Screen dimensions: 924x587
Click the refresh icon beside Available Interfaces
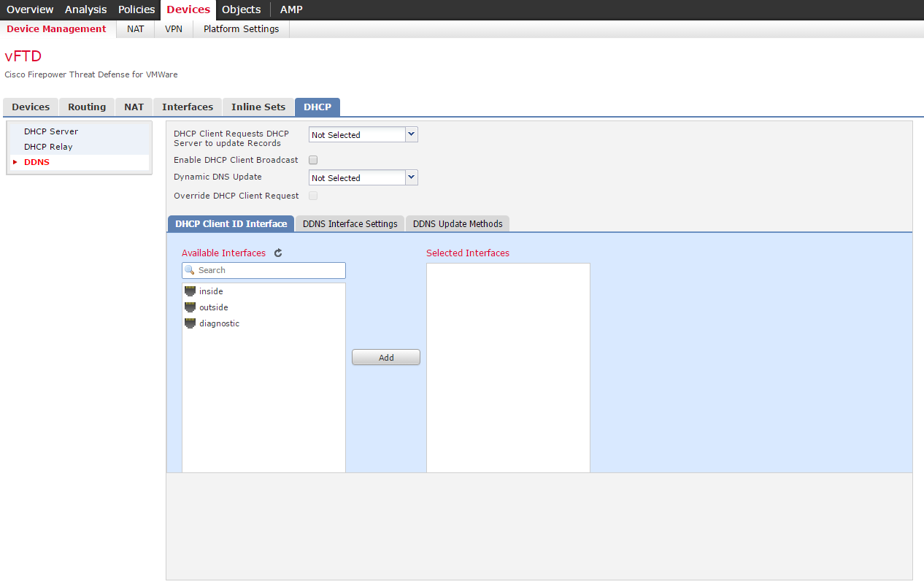[x=278, y=253]
